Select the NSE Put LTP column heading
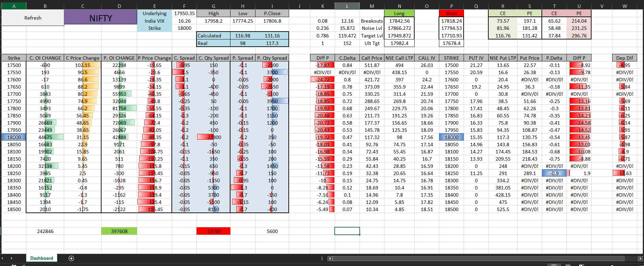The height and width of the screenshot is (266, 644). point(503,58)
